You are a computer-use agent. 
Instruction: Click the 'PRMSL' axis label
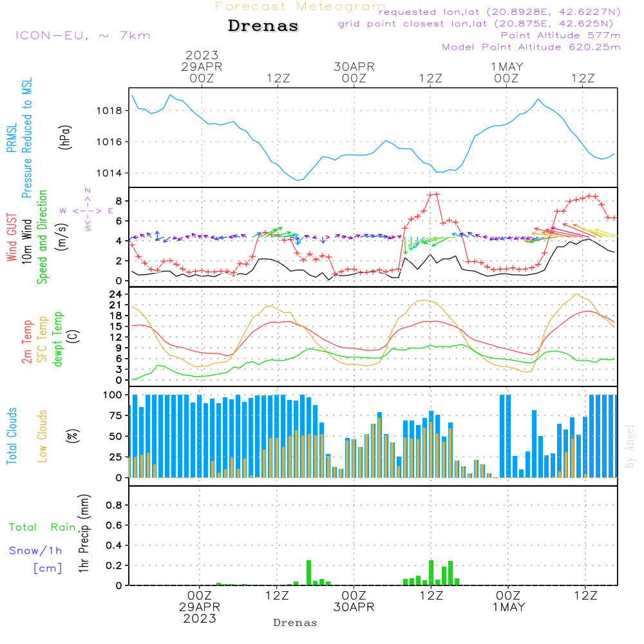coord(12,138)
